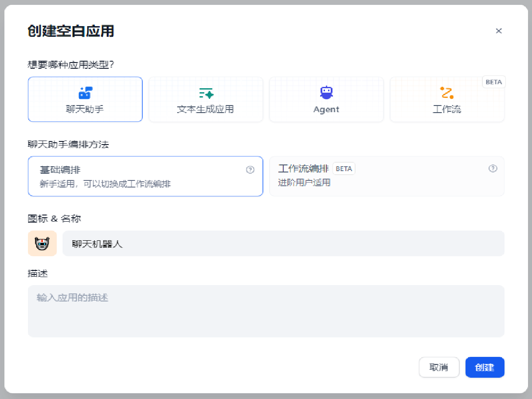Viewport: 532px width, 399px height.
Task: Open help tooltip icon beside 工作流编排
Action: 493,168
